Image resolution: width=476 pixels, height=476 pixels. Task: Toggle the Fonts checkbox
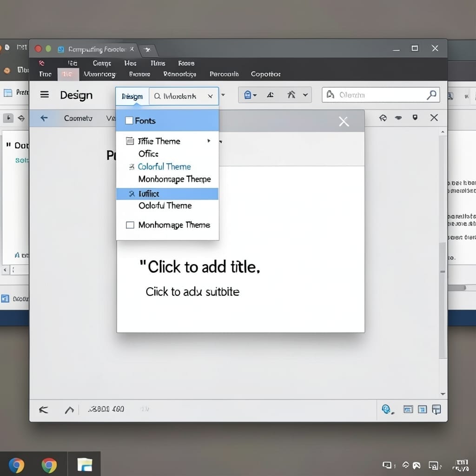tap(129, 120)
